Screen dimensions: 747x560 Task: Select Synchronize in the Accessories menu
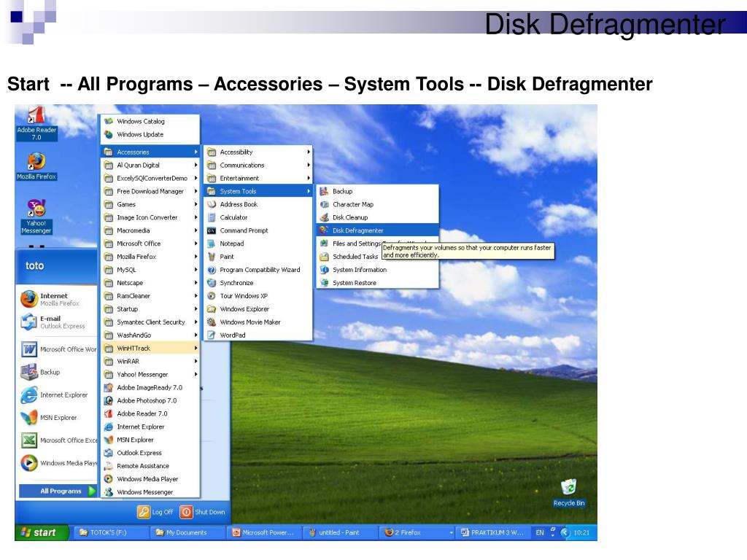click(258, 283)
